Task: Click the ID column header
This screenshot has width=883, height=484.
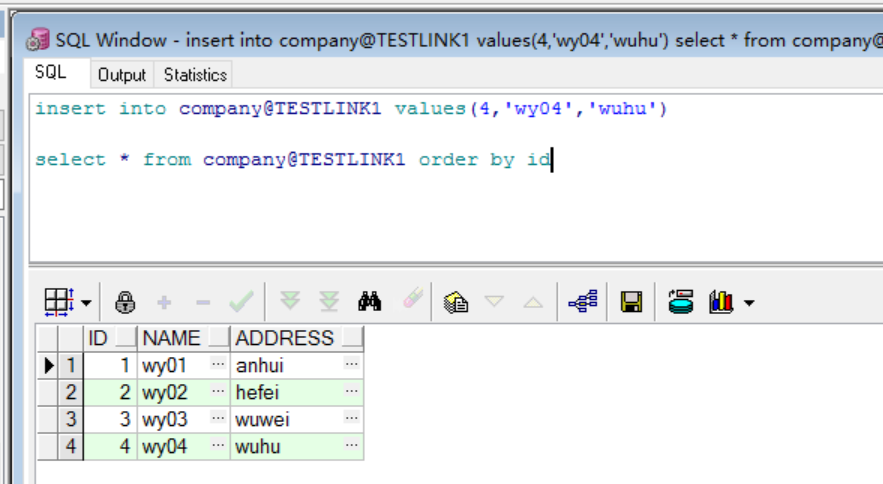Action: pyautogui.click(x=98, y=338)
